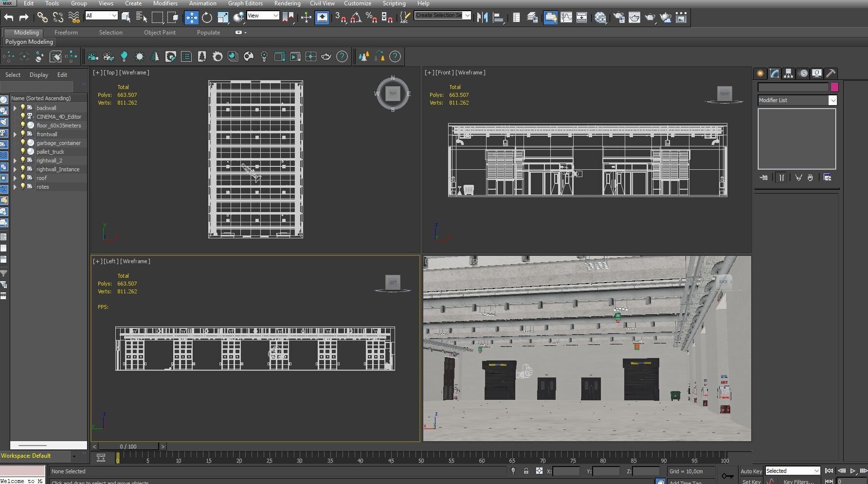Open the Rendering menu
The width and height of the screenshot is (868, 484).
pyautogui.click(x=287, y=3)
